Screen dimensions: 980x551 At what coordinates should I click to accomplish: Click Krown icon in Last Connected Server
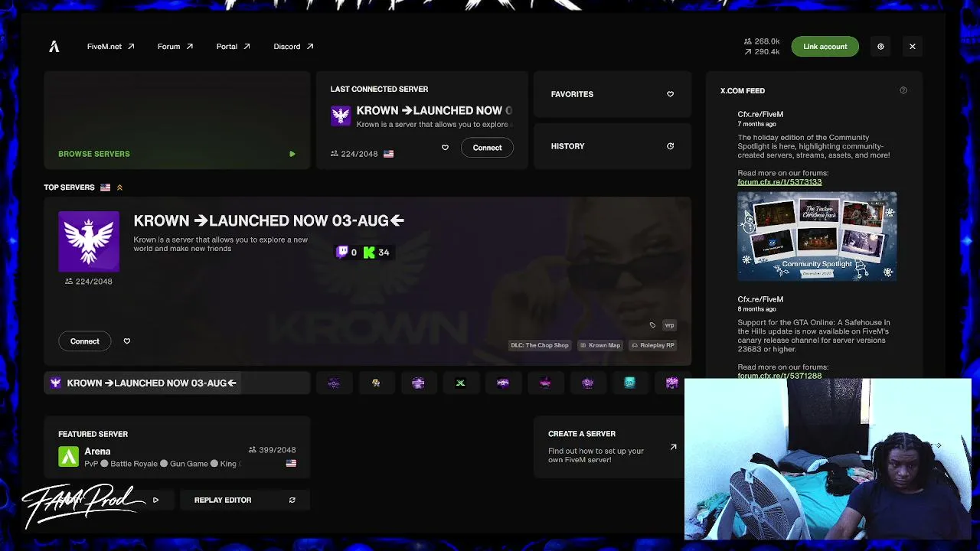coord(341,116)
